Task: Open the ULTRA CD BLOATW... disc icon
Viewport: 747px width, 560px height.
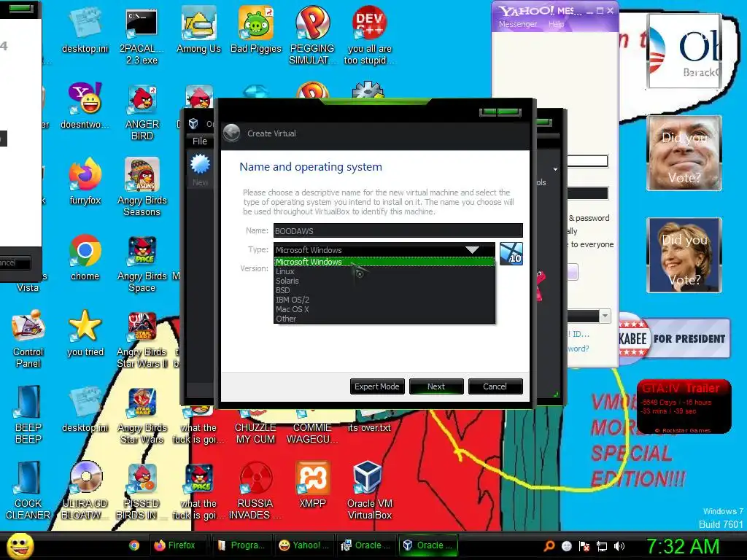Action: click(x=85, y=491)
